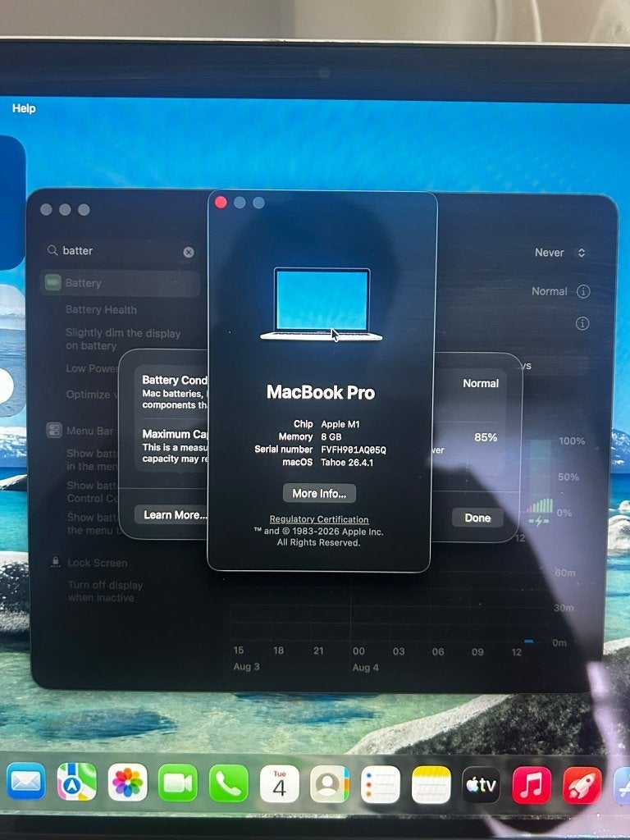Click the '8 GB' memory value
630x840 pixels.
[x=331, y=436]
